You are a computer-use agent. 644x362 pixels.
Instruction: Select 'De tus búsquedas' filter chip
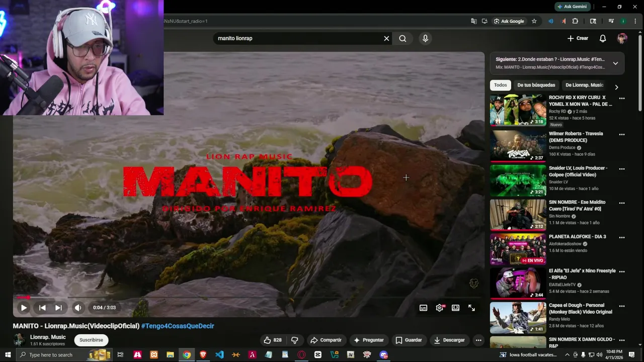point(536,85)
